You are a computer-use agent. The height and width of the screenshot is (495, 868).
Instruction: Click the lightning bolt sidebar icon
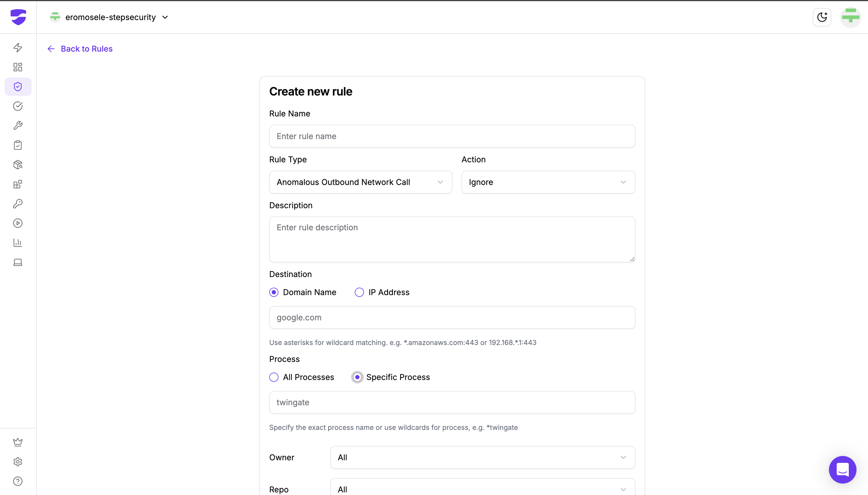[18, 47]
